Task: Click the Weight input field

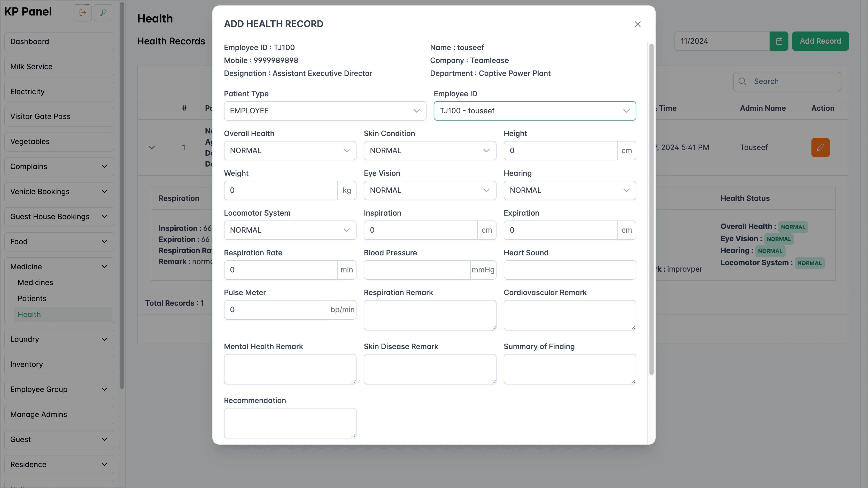Action: coord(281,190)
